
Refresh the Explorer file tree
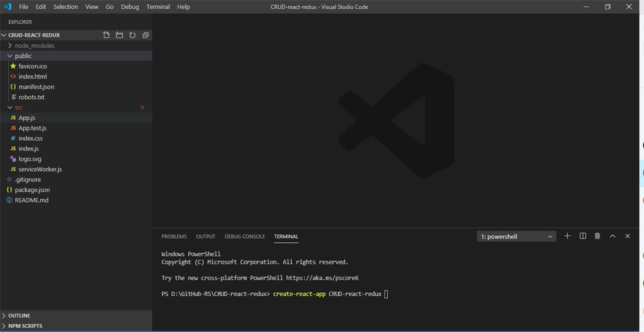[132, 35]
